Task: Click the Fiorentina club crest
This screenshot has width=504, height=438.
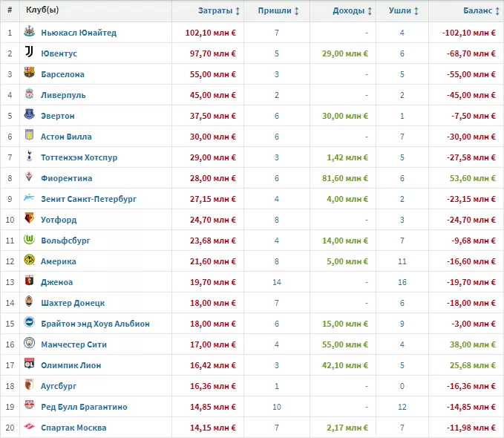Action: pos(29,177)
